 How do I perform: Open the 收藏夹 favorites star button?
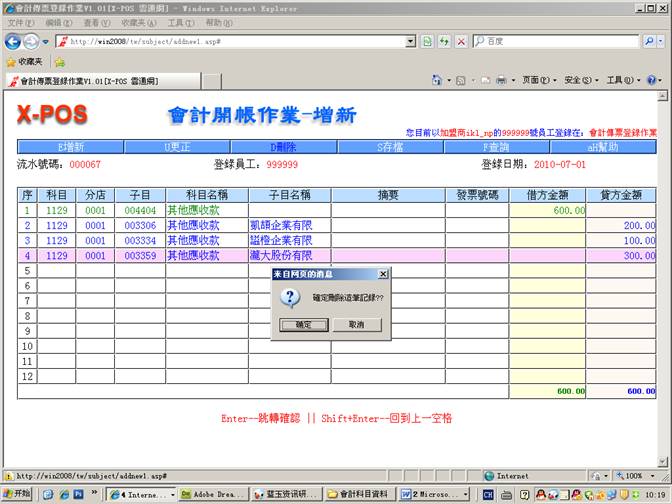click(24, 61)
